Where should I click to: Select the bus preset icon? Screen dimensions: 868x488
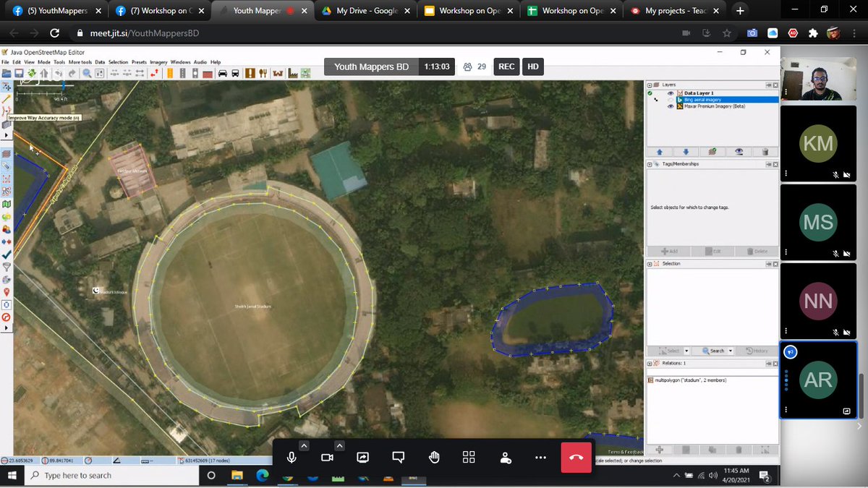coord(235,74)
